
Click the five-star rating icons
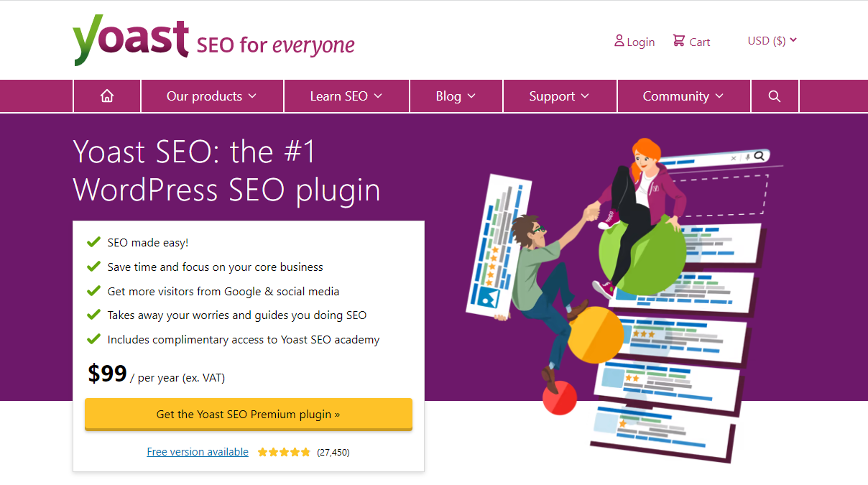[x=284, y=452]
